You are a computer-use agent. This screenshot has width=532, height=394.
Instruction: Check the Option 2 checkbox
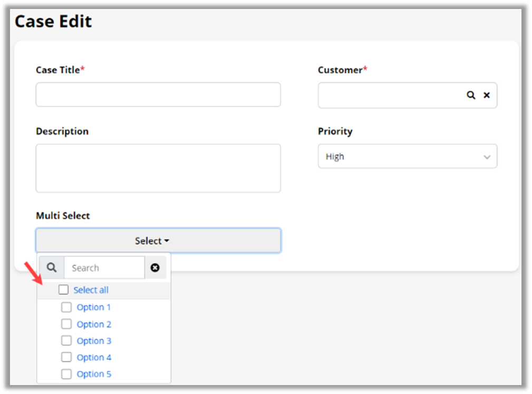click(x=66, y=324)
